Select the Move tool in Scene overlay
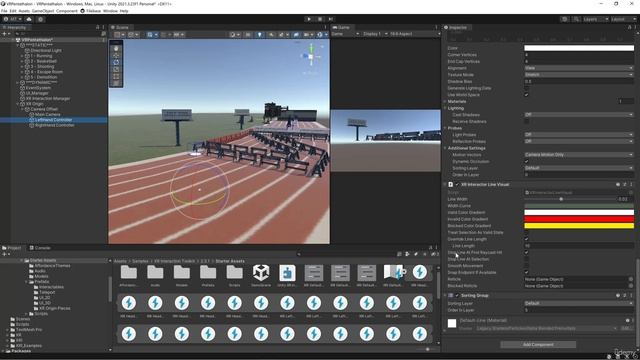The image size is (640, 360). (116, 55)
